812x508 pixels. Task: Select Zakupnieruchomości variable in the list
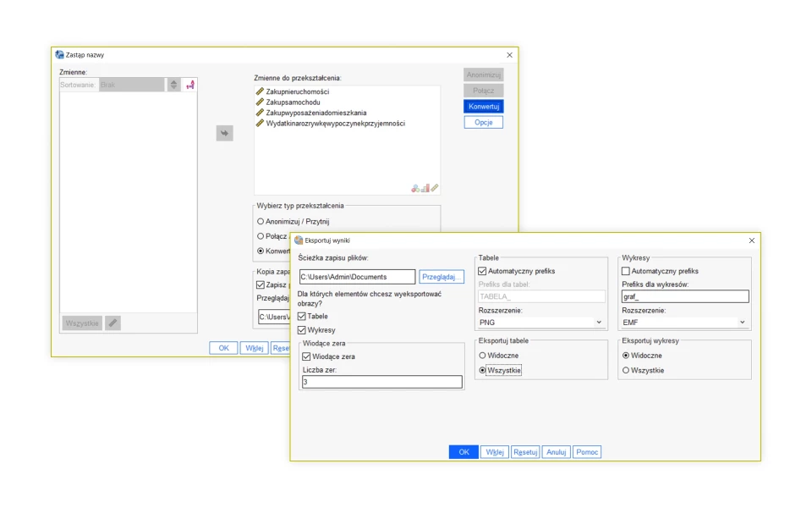click(297, 91)
